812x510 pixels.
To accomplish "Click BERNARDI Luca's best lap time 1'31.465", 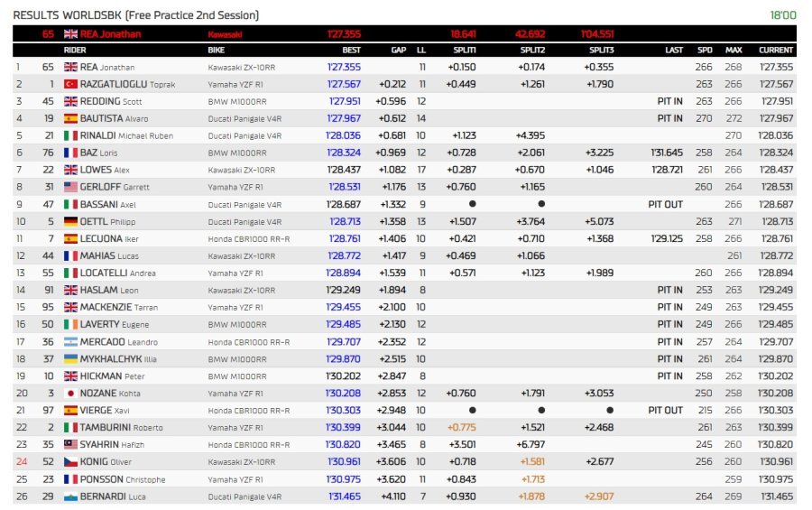I will [x=344, y=496].
